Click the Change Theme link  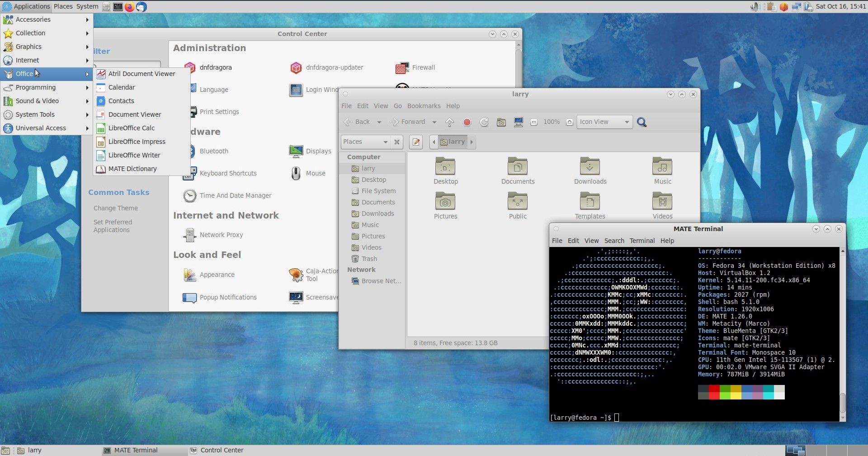[116, 208]
